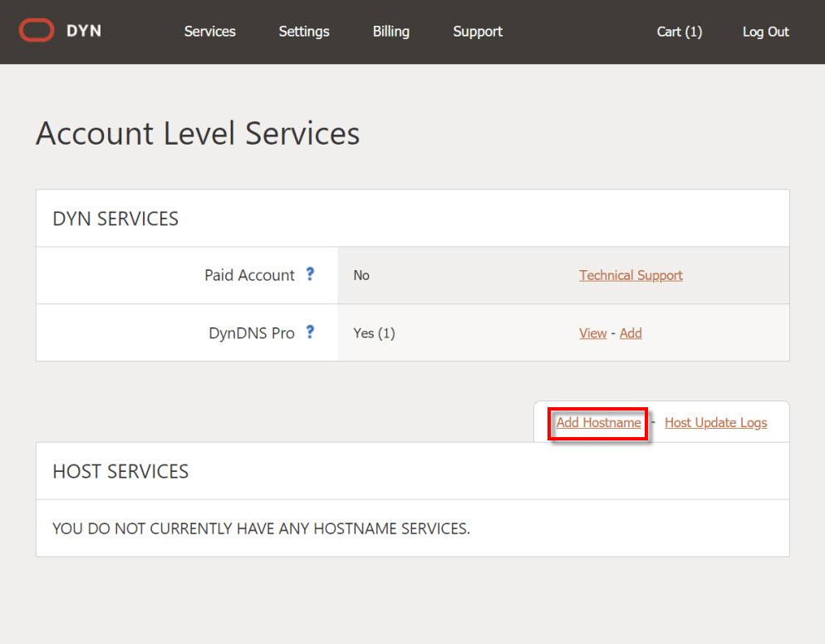
Task: Click the DYN red oval logo icon
Action: pyautogui.click(x=37, y=32)
